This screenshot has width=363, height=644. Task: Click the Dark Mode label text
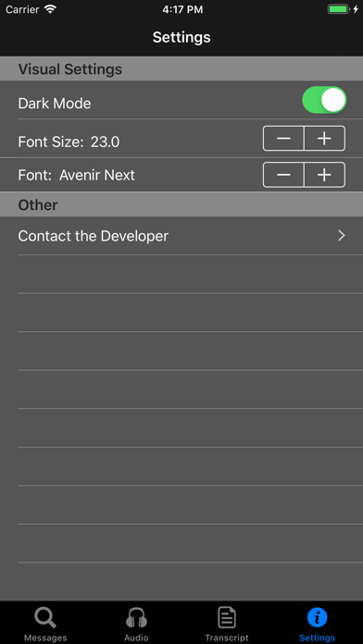point(55,103)
